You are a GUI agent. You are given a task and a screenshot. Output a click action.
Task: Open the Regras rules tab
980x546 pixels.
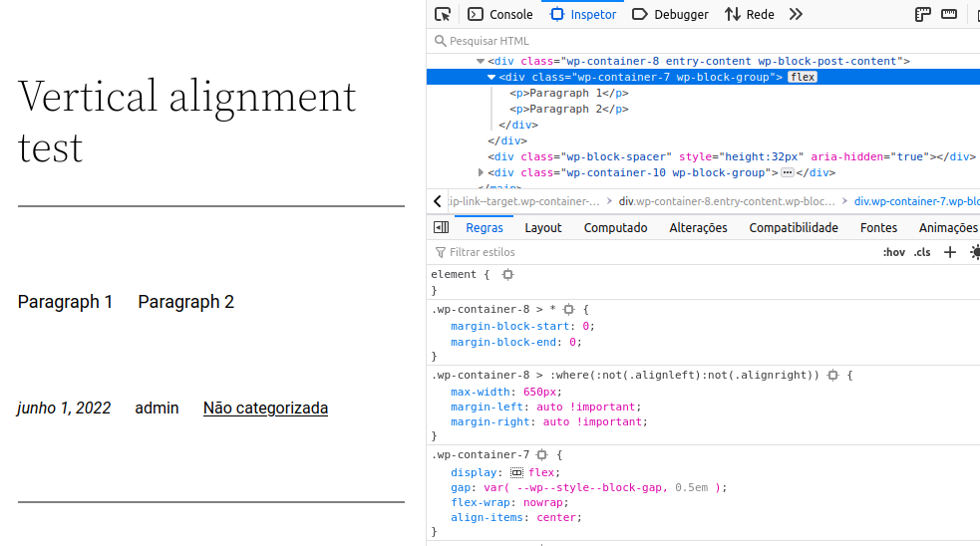click(485, 228)
